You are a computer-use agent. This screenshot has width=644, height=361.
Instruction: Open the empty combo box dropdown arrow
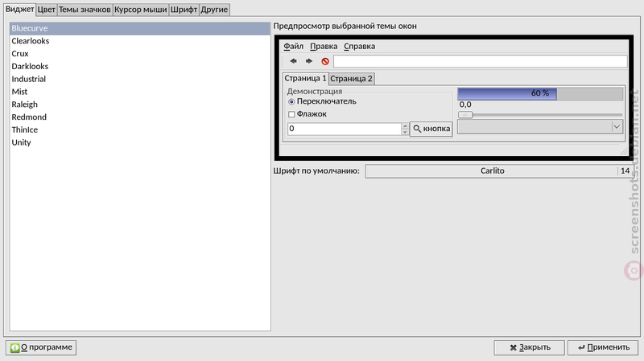[617, 127]
